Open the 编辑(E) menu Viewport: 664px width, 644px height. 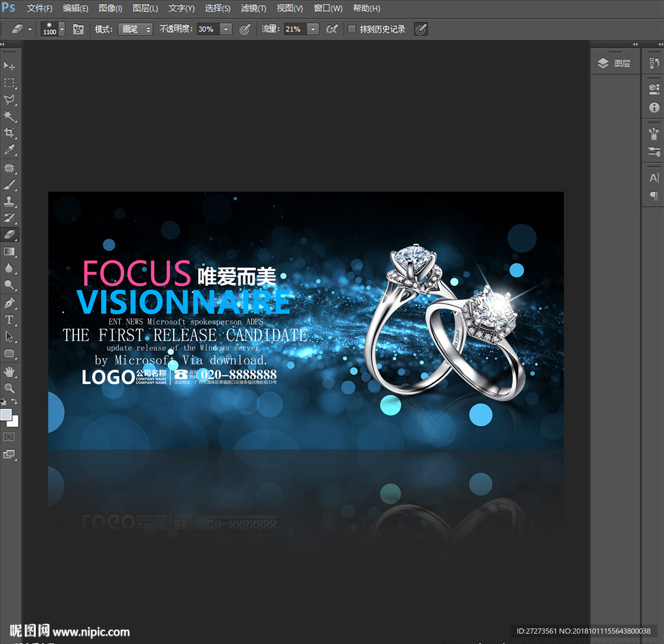[75, 8]
